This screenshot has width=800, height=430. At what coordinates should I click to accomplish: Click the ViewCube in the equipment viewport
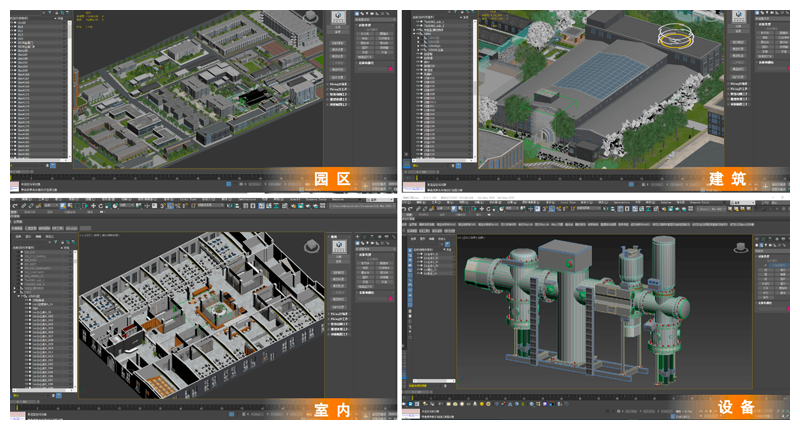tap(741, 247)
